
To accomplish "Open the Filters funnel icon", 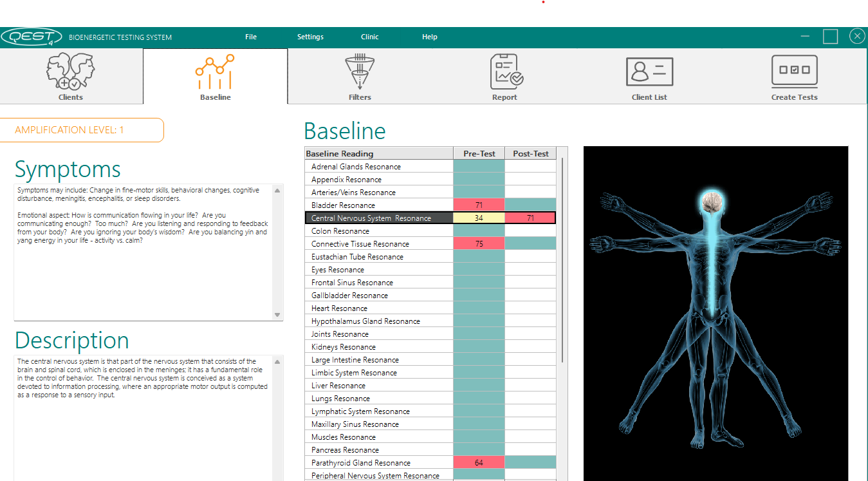I will (360, 72).
